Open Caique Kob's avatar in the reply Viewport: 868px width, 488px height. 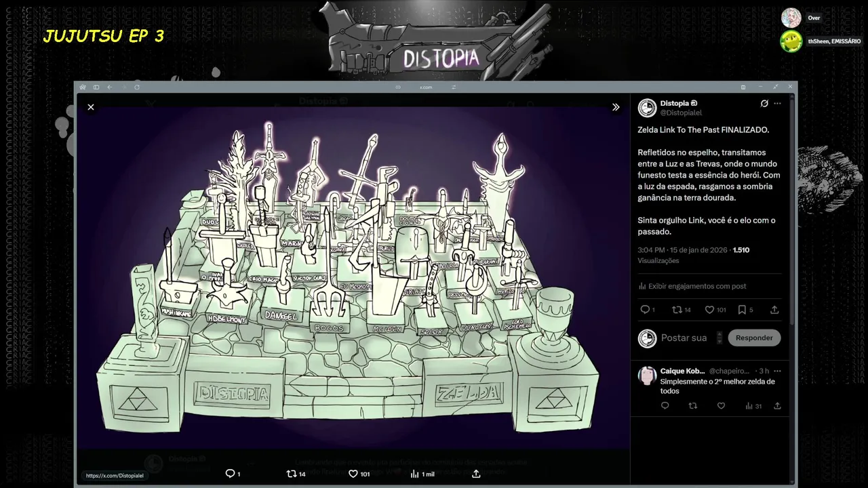tap(647, 376)
